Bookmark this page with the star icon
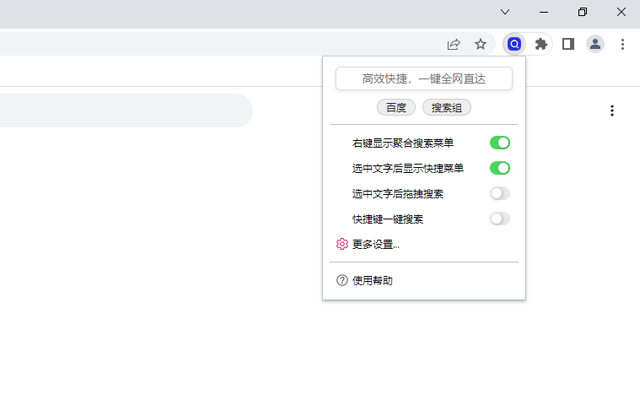The width and height of the screenshot is (640, 400). 481,44
